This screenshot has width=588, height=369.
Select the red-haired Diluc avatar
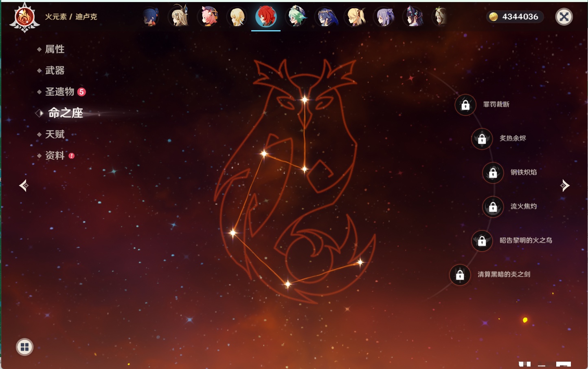tap(266, 17)
